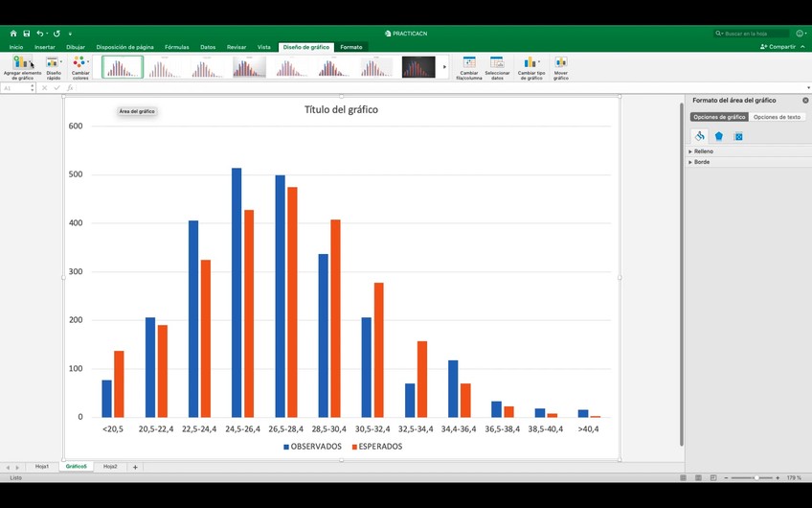Switch to Opciones de gráfico
812x508 pixels.
pos(718,117)
